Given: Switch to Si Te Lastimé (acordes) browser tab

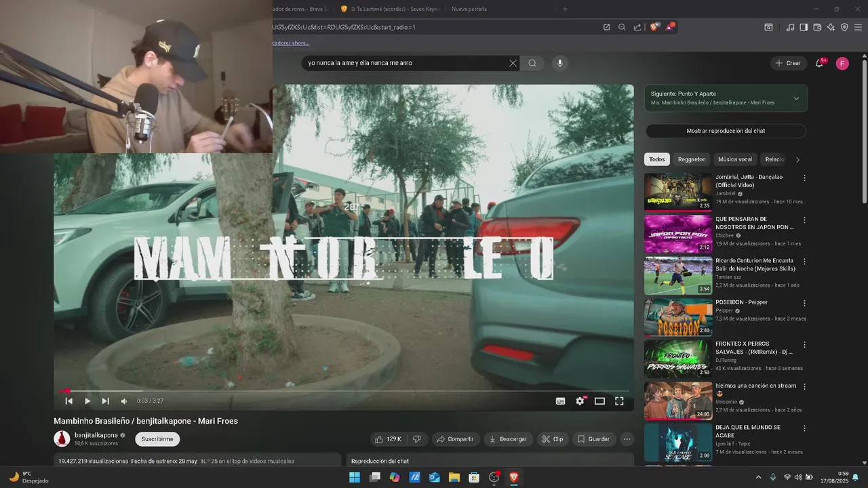Looking at the screenshot, I should tap(390, 9).
